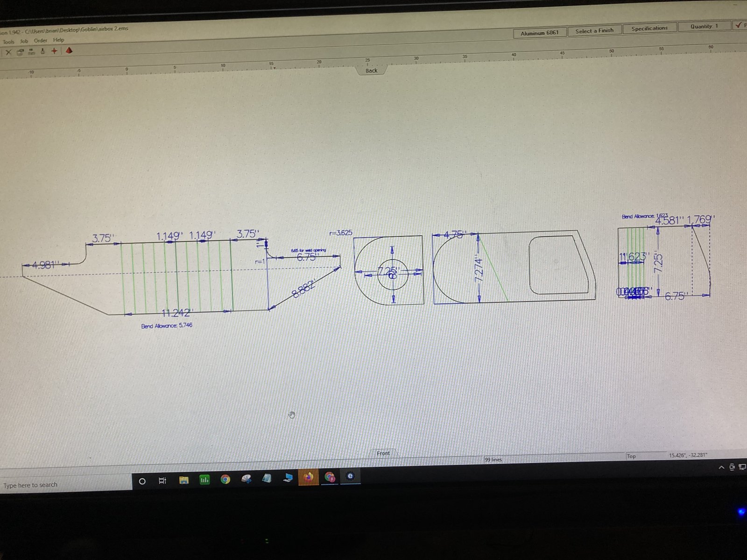Select the red crosshair snap icon
The image size is (747, 560).
click(54, 51)
